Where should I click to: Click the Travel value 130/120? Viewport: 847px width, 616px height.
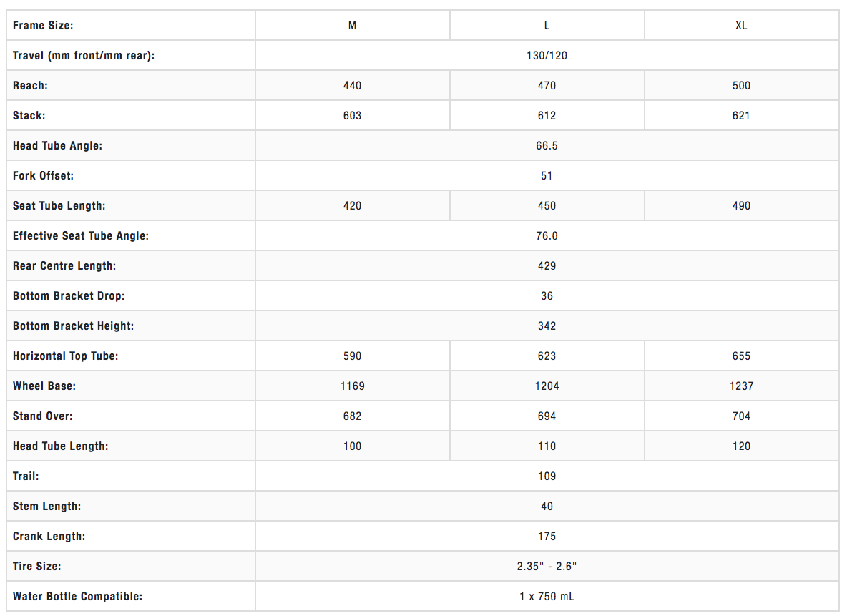click(547, 56)
